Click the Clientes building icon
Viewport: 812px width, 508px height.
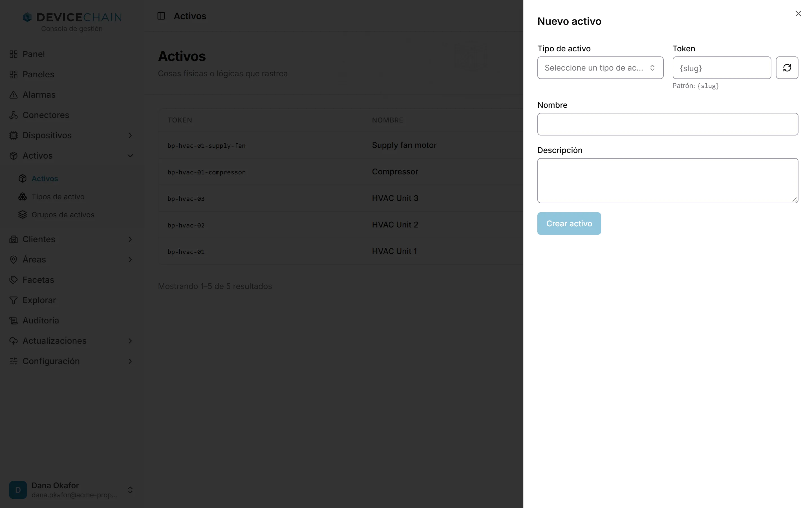14,239
